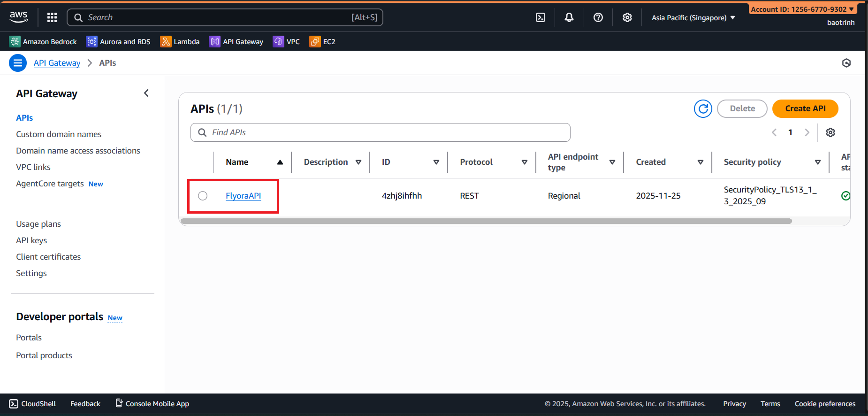Collapse the API Gateway side panel
Image resolution: width=868 pixels, height=416 pixels.
pos(146,93)
